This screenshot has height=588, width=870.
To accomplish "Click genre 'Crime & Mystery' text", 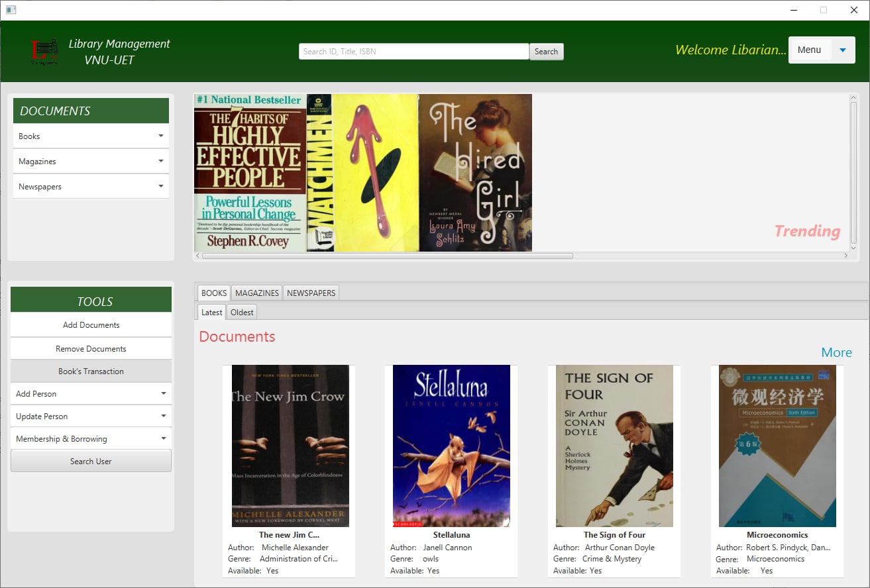I will (612, 559).
